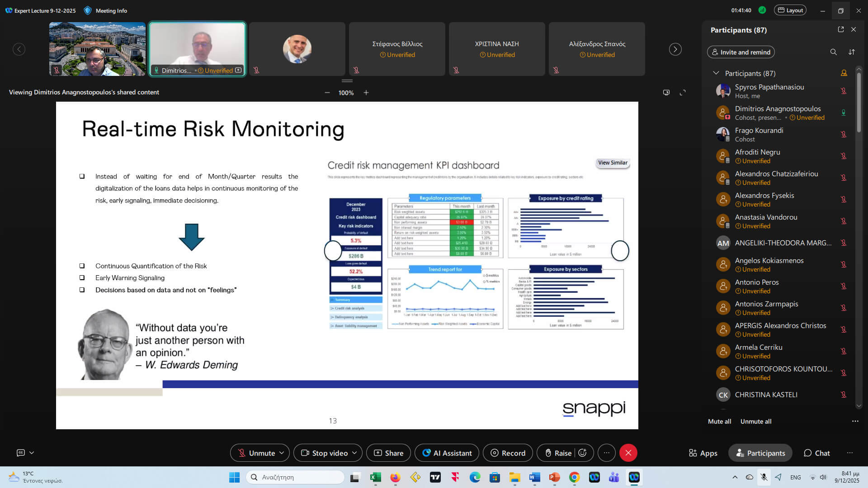The width and height of the screenshot is (868, 488).
Task: Open the video options dropdown arrow
Action: (354, 453)
